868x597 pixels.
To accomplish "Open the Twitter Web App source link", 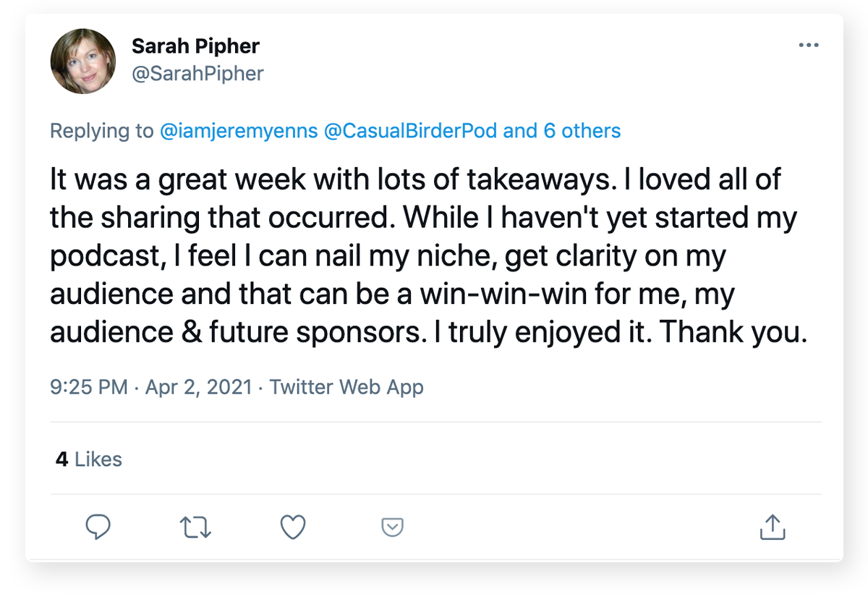I will pos(346,387).
